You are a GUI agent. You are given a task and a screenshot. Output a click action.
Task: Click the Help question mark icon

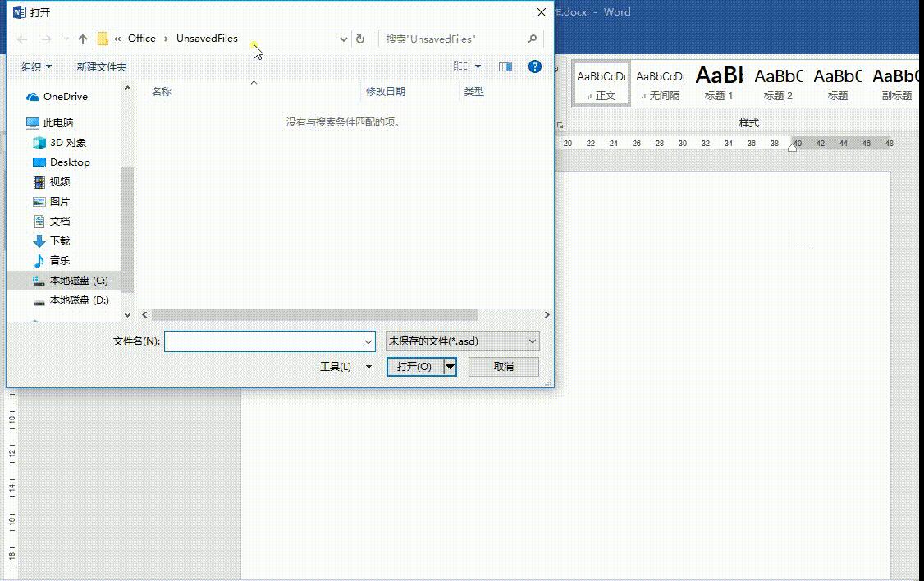535,66
